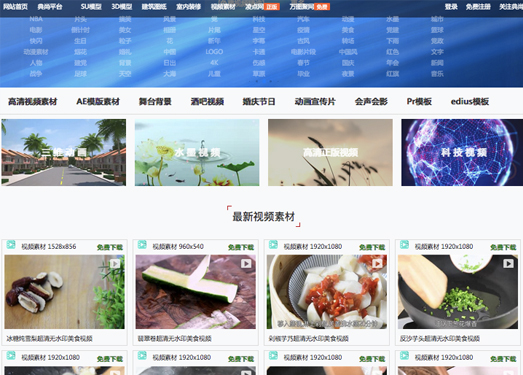This screenshot has height=375, width=523.
Task: Select the edius模板 category tab
Action: point(470,101)
